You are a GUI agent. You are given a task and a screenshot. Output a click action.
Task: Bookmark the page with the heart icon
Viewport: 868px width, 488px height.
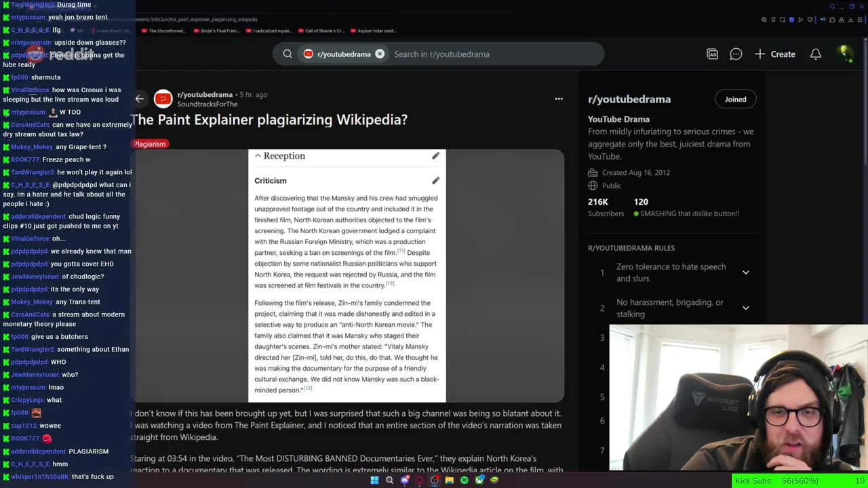click(x=810, y=20)
